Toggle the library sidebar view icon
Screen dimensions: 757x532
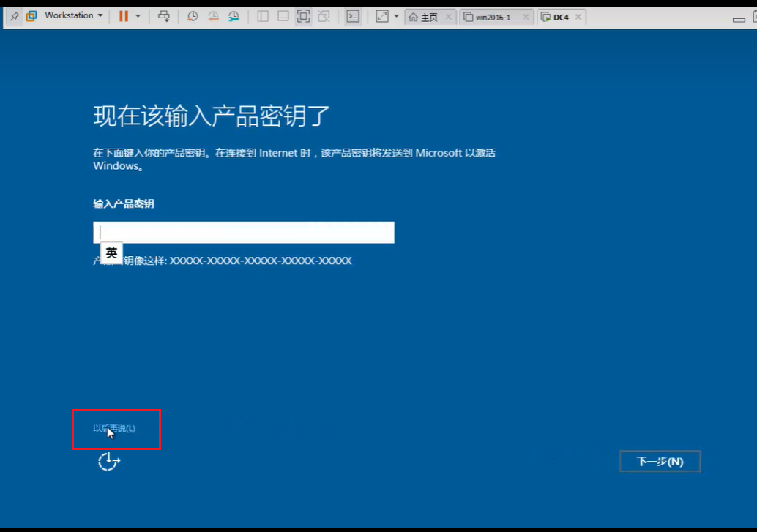263,16
